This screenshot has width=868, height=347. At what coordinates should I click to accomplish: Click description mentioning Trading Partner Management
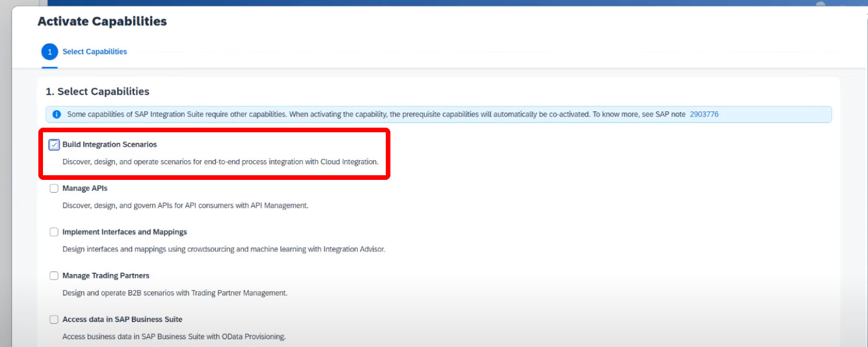pos(175,293)
